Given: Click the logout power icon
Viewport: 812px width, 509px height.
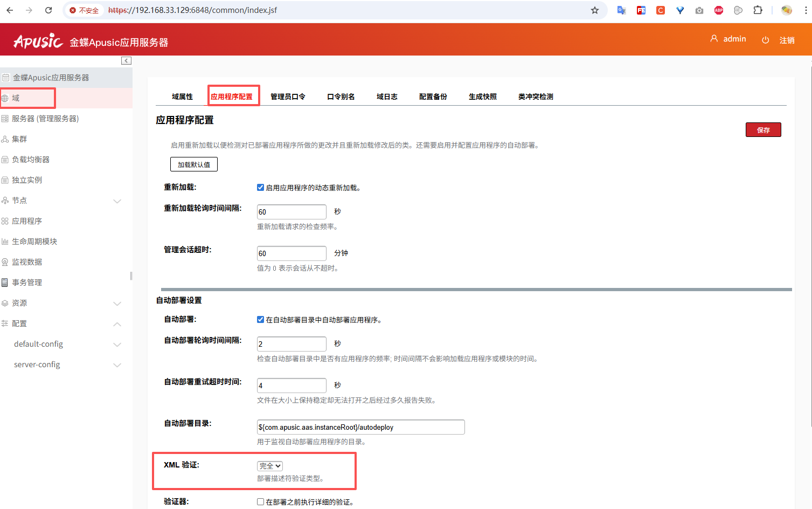Looking at the screenshot, I should point(766,40).
